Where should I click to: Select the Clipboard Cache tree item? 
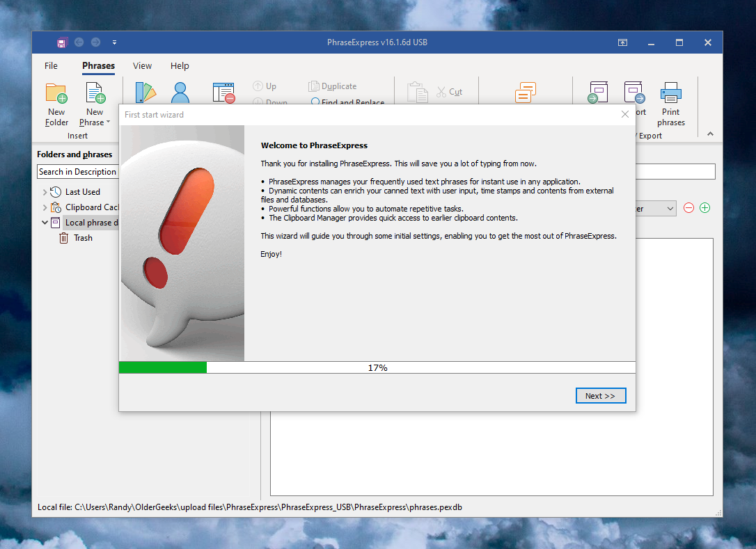[x=92, y=207]
